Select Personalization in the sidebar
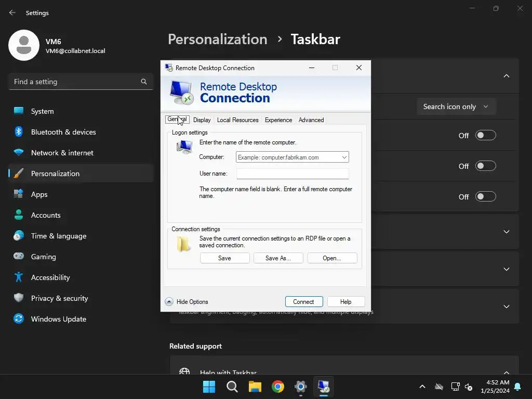The width and height of the screenshot is (532, 399). (81, 174)
